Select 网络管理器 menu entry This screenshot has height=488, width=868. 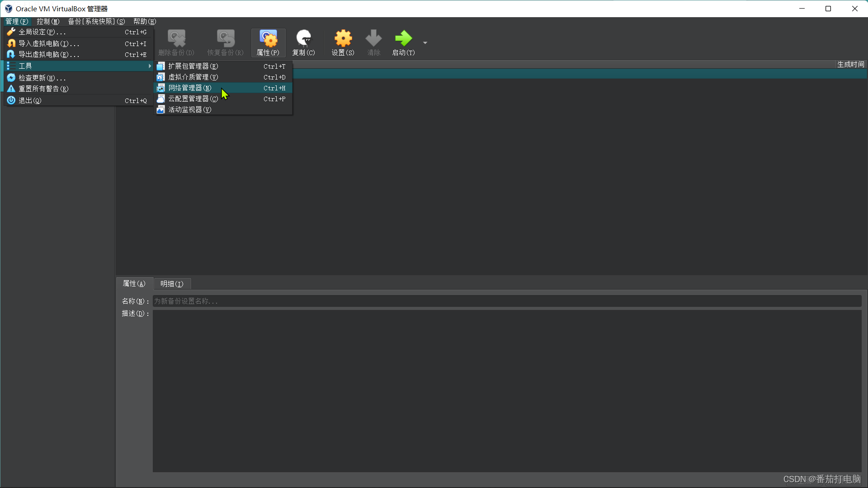pyautogui.click(x=223, y=88)
